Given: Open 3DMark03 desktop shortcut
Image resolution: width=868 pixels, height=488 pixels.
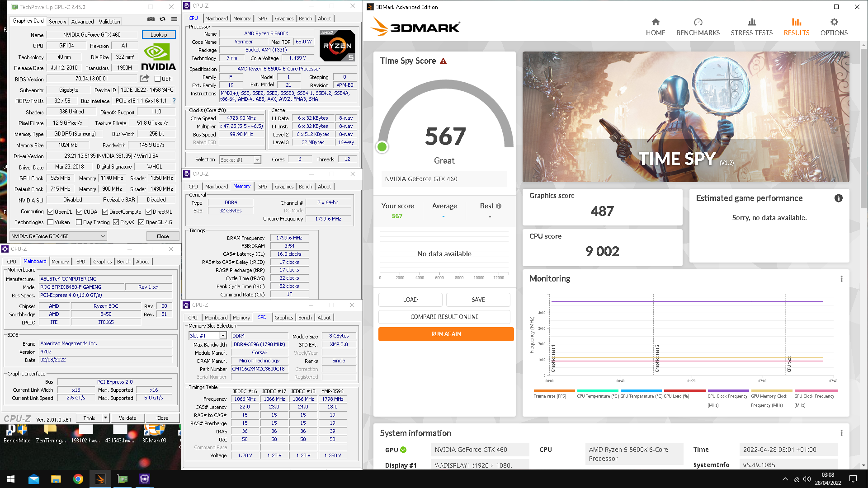Looking at the screenshot, I should coord(154,434).
